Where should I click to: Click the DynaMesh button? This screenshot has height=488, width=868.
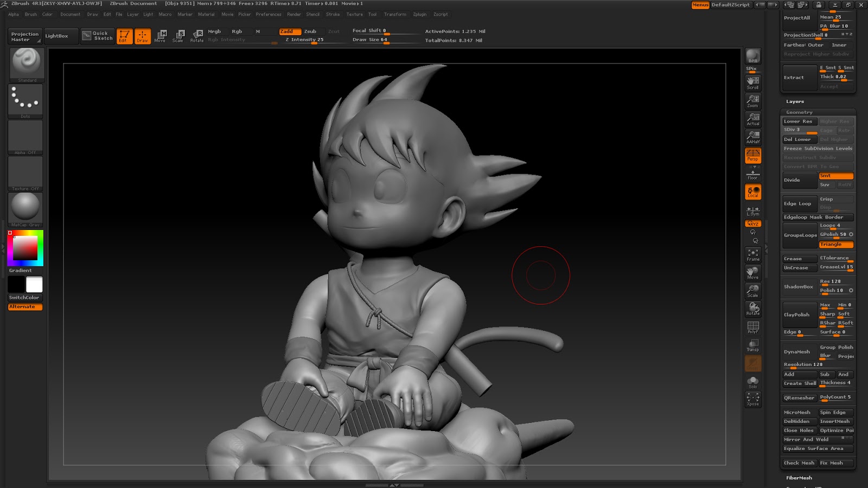[800, 351]
